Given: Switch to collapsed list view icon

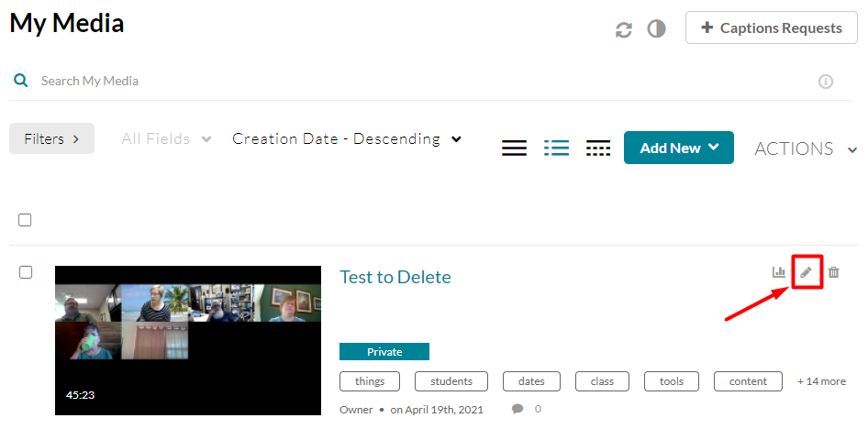Looking at the screenshot, I should tap(514, 148).
